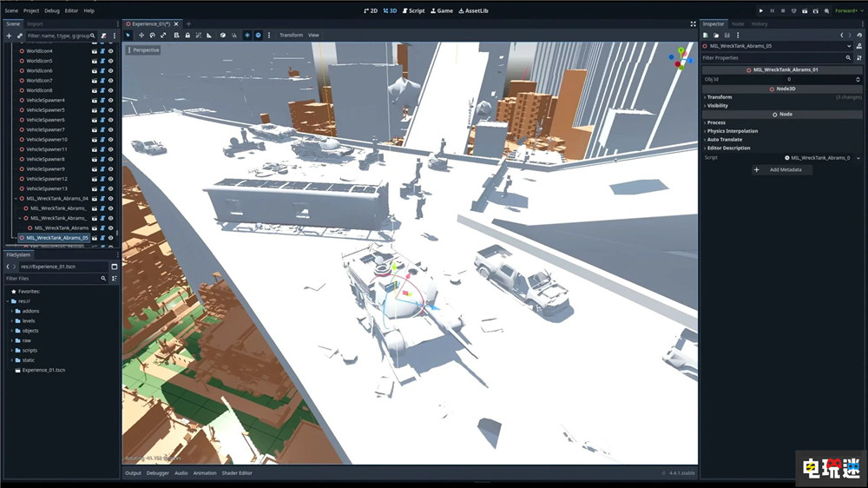Viewport: 868px width, 488px height.
Task: Add a new node with plus icon
Action: click(x=9, y=36)
